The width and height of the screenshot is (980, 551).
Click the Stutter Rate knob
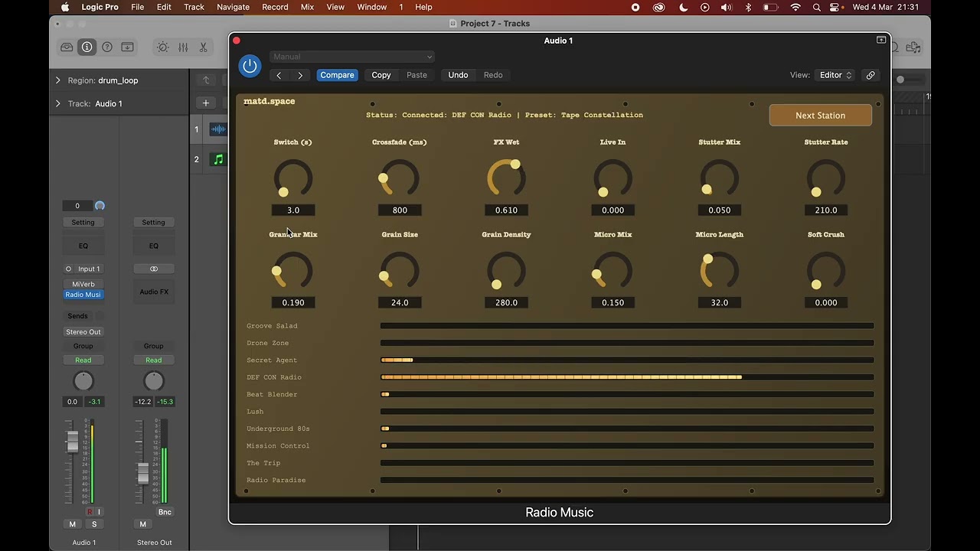(x=826, y=178)
